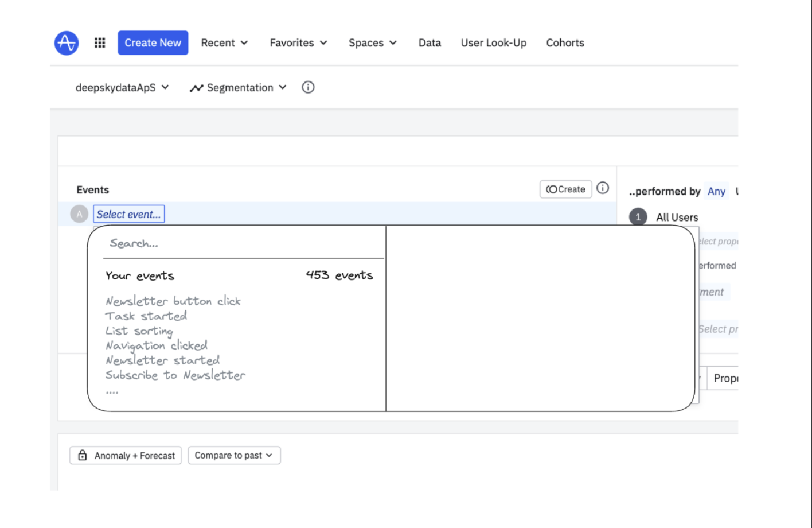Click the Search field in event picker
The height and width of the screenshot is (528, 812).
[x=241, y=243]
